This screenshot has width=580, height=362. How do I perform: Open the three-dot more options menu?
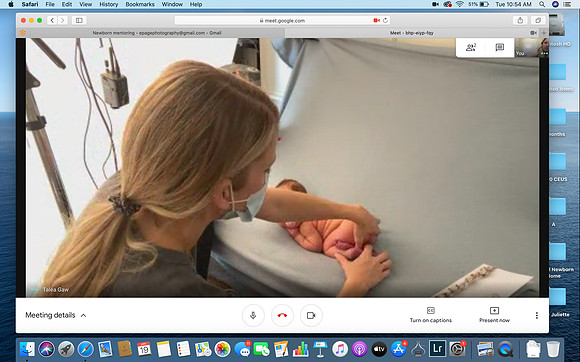pos(537,315)
